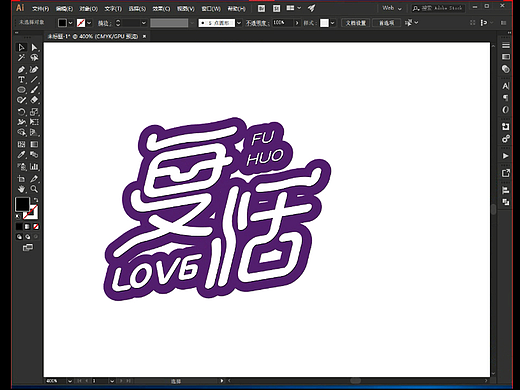Select the Scale tool

click(34, 112)
